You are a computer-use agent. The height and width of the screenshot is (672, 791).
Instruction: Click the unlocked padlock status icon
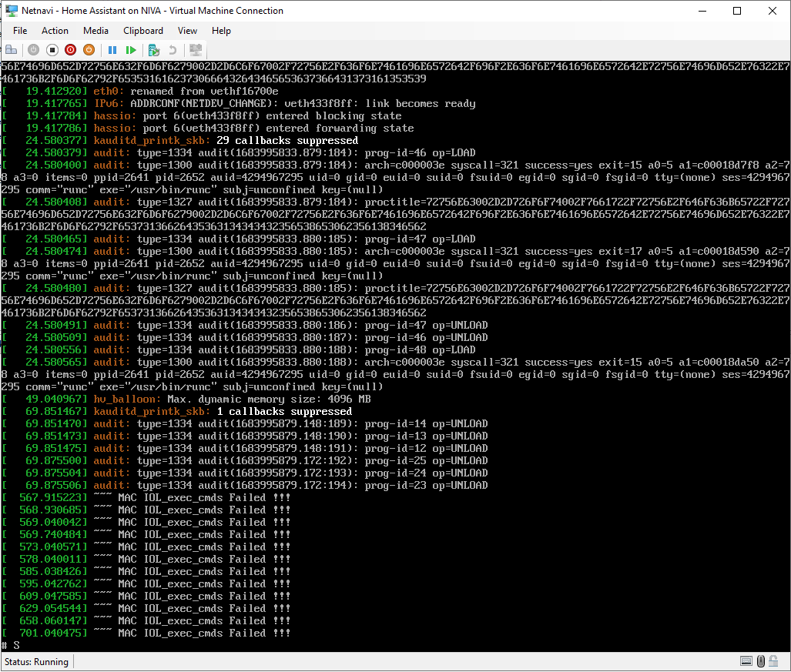(x=773, y=660)
